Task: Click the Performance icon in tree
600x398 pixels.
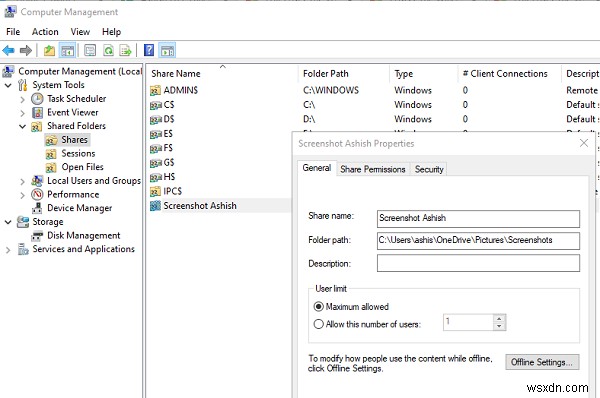Action: click(37, 194)
